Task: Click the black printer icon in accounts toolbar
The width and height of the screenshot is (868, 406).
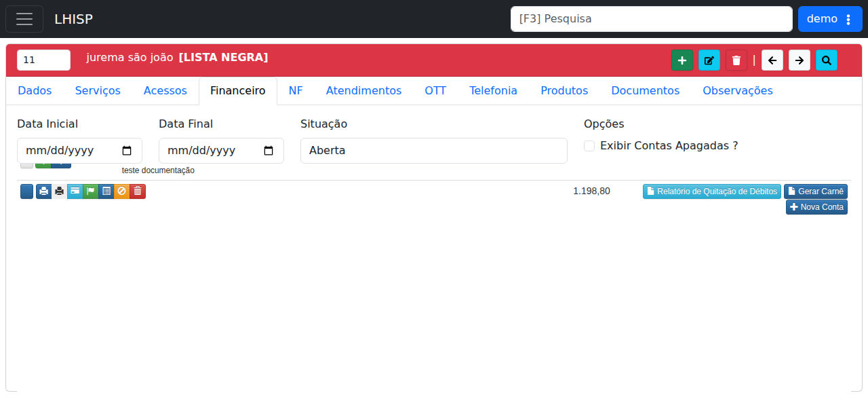Action: 59,191
